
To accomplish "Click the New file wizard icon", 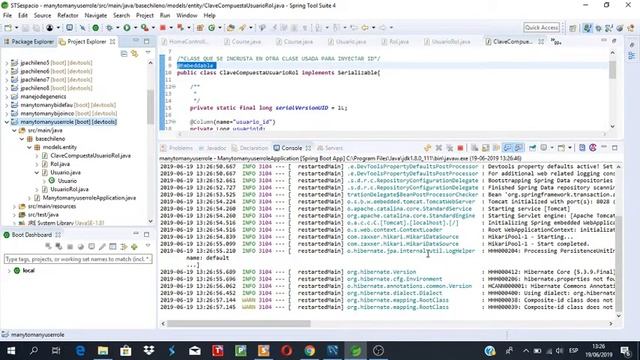I will coord(8,28).
